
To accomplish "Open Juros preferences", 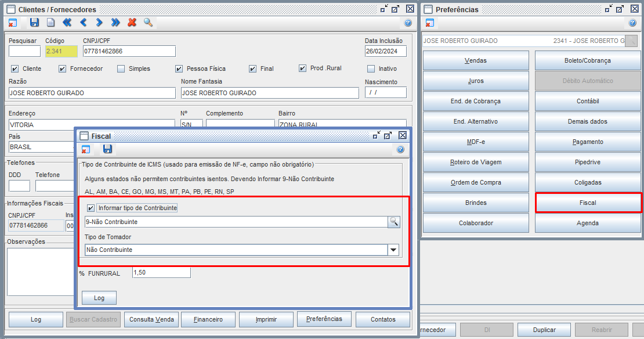I will [x=476, y=81].
